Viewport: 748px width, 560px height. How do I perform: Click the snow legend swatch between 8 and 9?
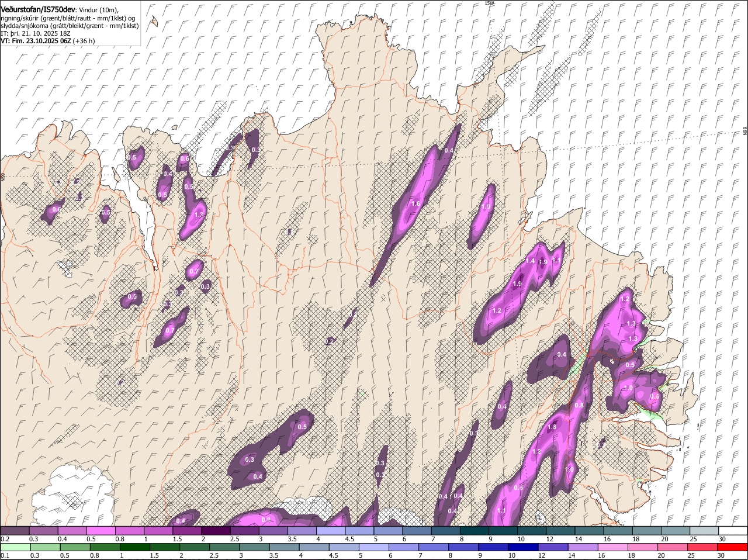click(475, 531)
